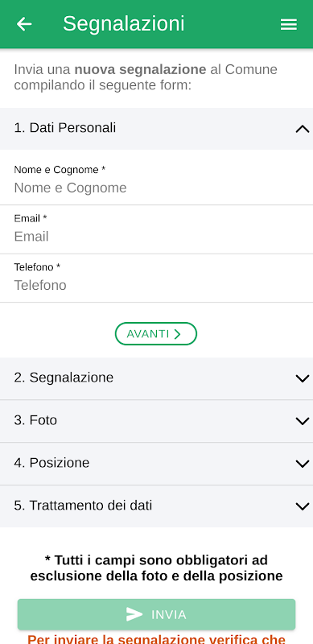The height and width of the screenshot is (644, 313).
Task: Expand Posizione using its down chevron
Action: click(303, 464)
